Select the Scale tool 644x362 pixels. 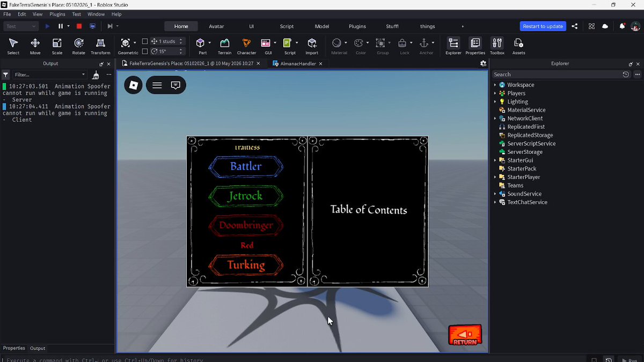(x=57, y=46)
